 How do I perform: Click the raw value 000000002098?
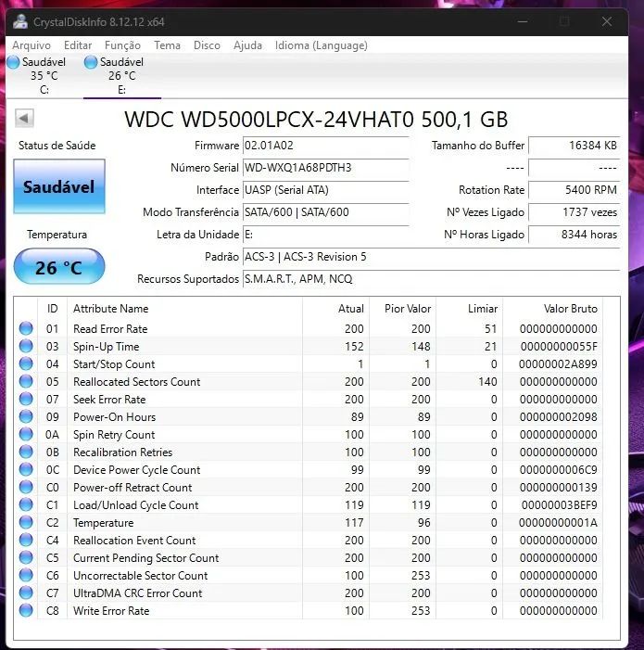tap(558, 417)
